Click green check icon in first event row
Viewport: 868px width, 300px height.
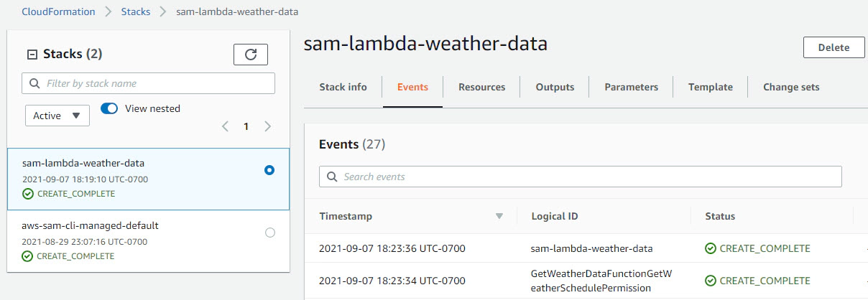coord(711,249)
